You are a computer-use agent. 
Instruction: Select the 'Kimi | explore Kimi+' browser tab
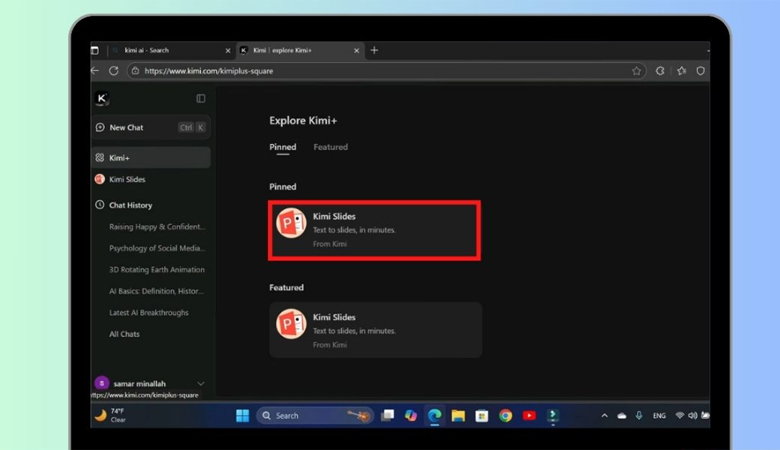pyautogui.click(x=298, y=50)
